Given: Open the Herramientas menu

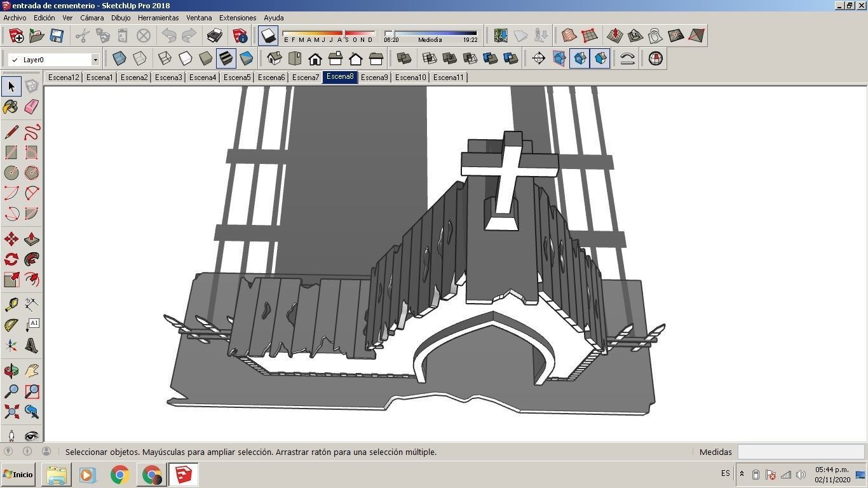Looking at the screenshot, I should [158, 18].
